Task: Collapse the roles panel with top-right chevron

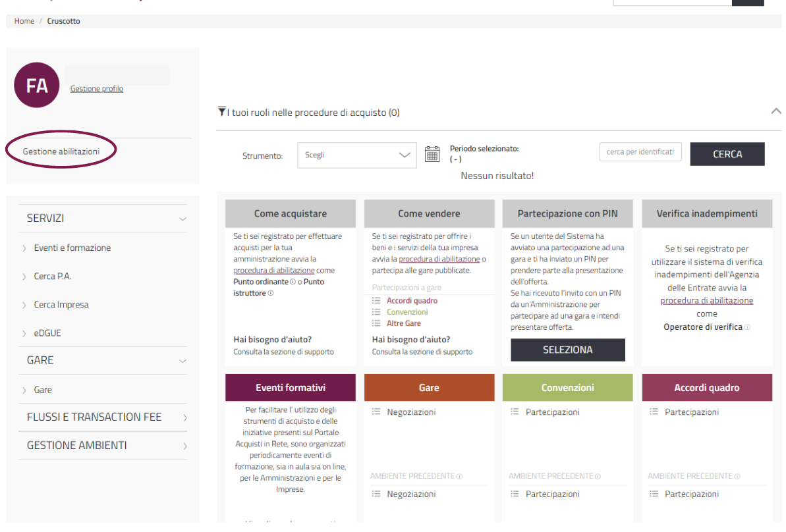Action: [x=775, y=111]
